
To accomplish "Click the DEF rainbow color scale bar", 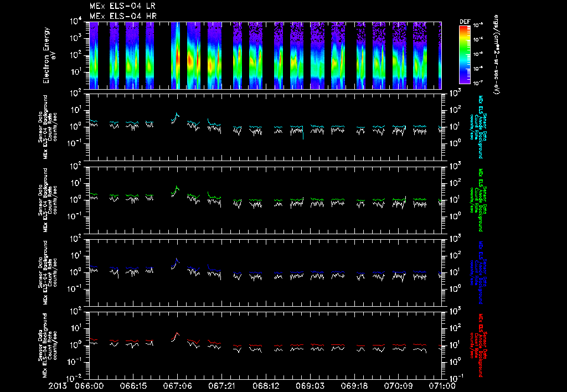I will pyautogui.click(x=465, y=55).
